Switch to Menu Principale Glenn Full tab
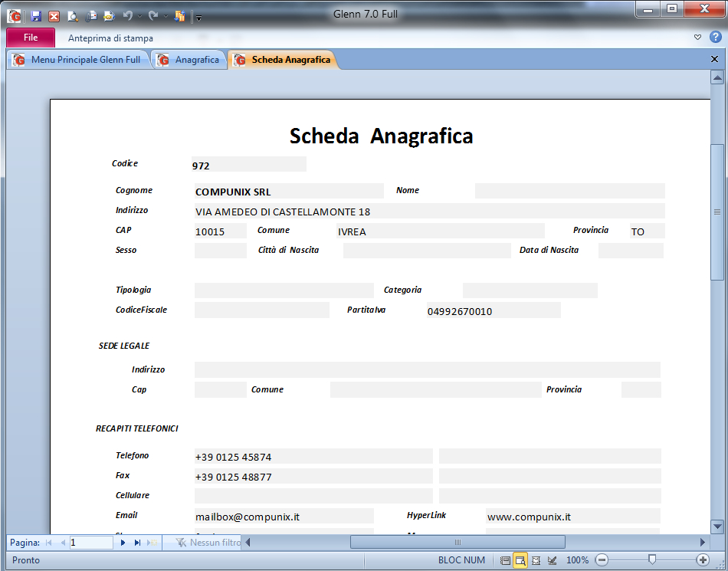This screenshot has width=728, height=571. (79, 60)
